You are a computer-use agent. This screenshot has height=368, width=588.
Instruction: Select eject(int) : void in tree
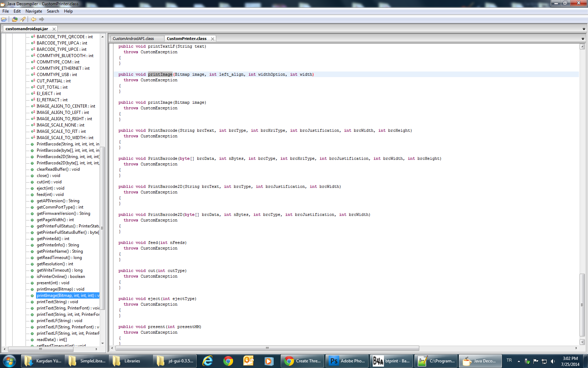click(50, 188)
